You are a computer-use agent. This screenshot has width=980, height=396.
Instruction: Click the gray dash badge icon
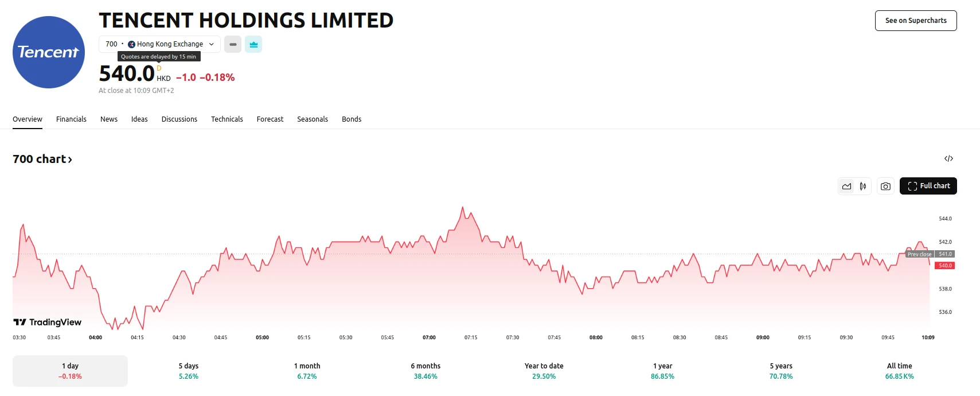pyautogui.click(x=233, y=44)
